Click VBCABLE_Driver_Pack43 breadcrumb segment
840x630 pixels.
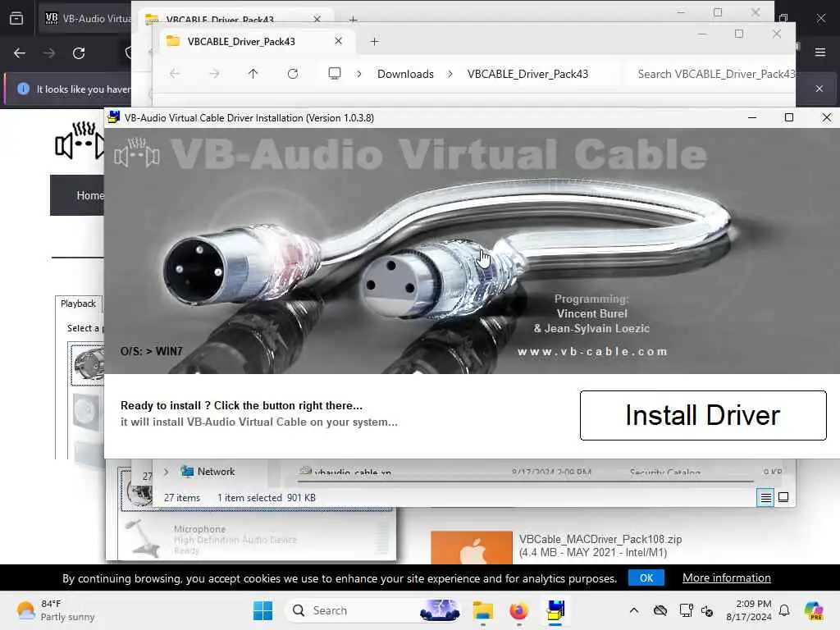[527, 74]
